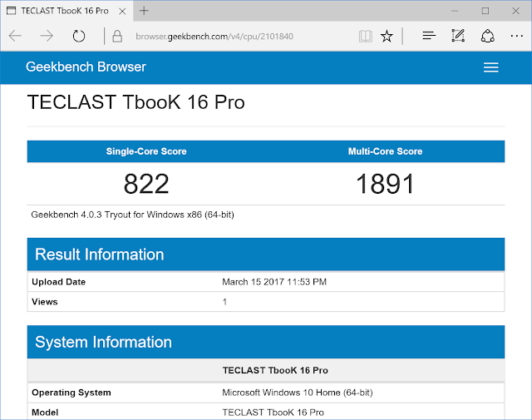532x420 pixels.
Task: Open reading view book icon
Action: 366,36
